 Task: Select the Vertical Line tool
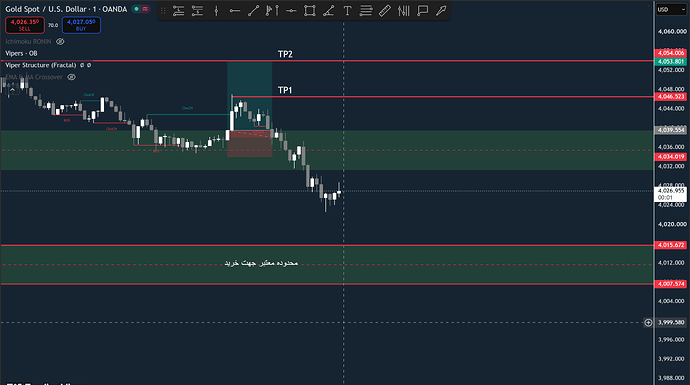pos(216,11)
